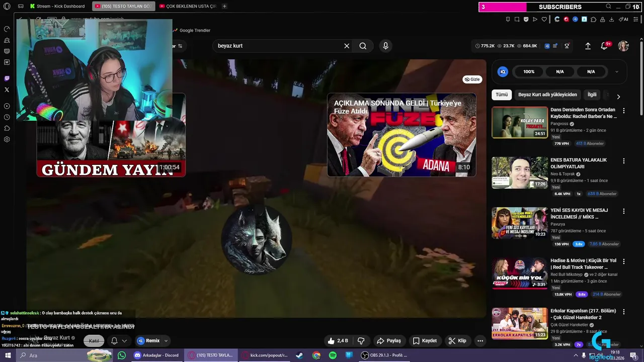Expand the Remix dropdown arrow
Image resolution: width=644 pixels, height=362 pixels.
point(166,340)
